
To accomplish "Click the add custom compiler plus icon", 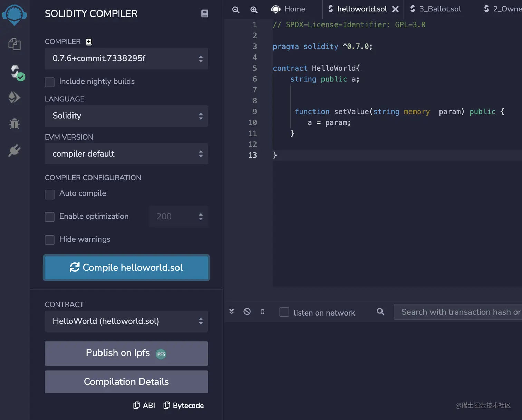I will [x=89, y=42].
